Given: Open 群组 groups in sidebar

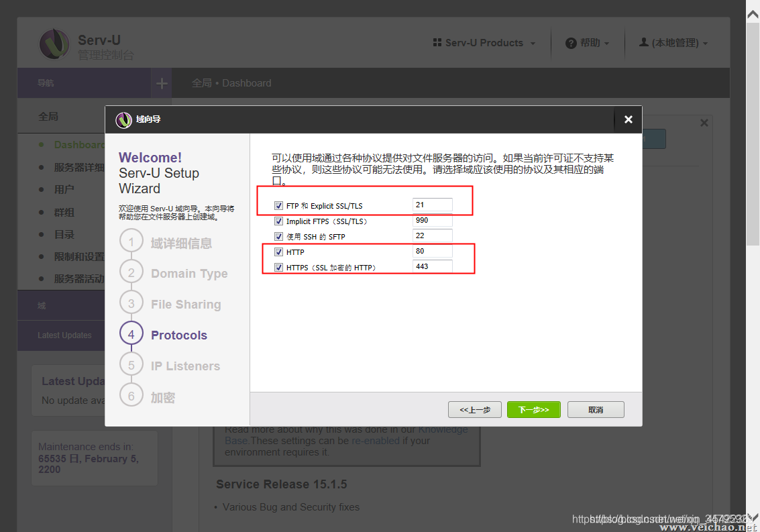Looking at the screenshot, I should (64, 212).
